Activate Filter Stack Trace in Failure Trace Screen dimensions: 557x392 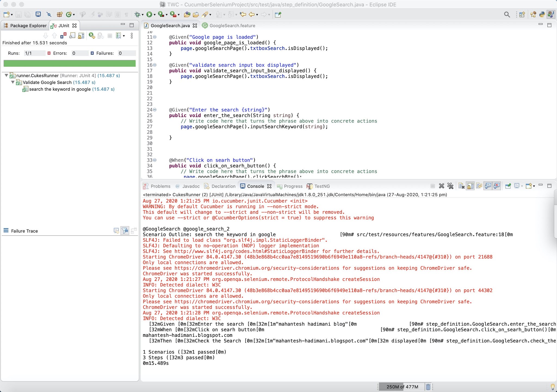tap(125, 231)
